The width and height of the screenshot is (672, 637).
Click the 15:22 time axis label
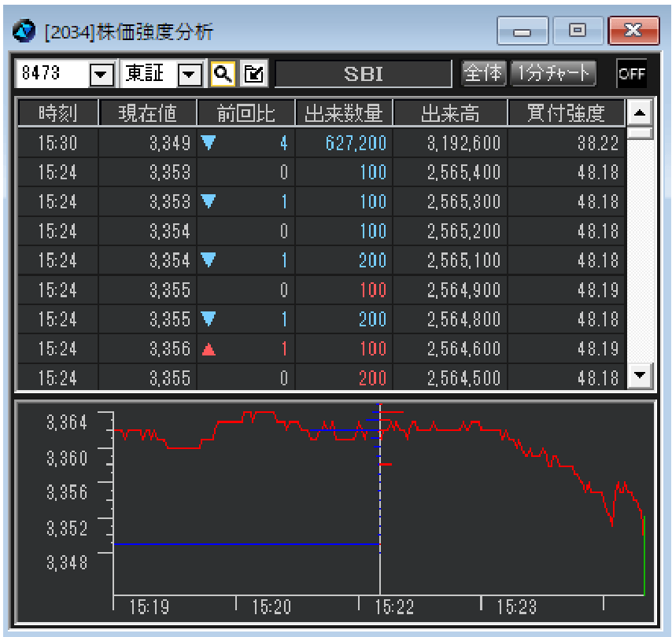394,607
